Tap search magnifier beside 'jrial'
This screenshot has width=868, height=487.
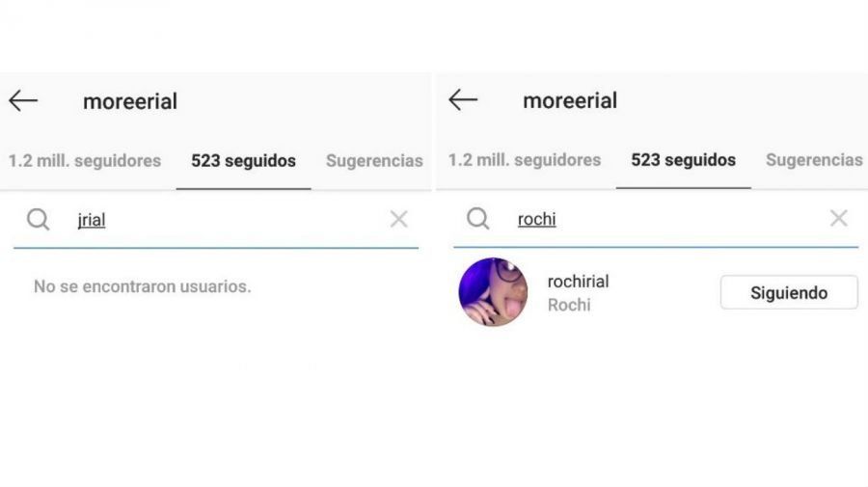pyautogui.click(x=39, y=220)
